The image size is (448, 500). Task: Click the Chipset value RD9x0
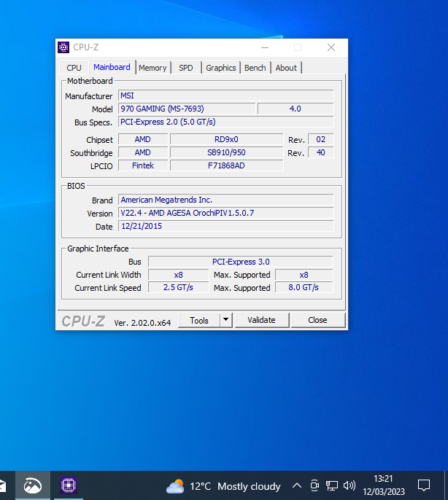point(226,139)
